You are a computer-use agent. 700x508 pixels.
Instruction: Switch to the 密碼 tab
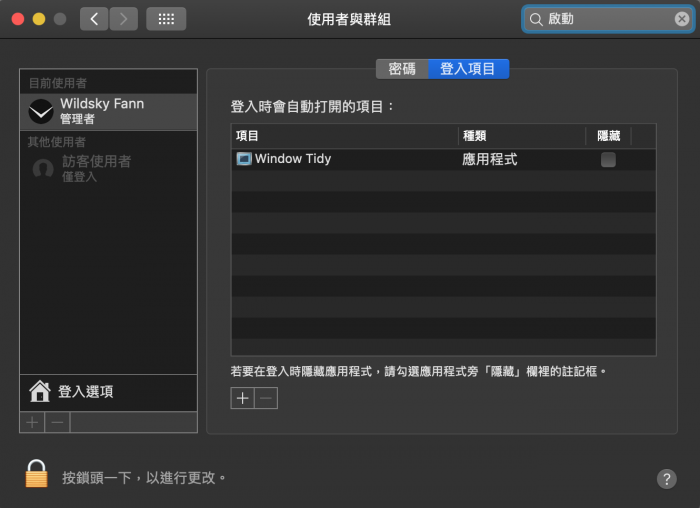[402, 69]
